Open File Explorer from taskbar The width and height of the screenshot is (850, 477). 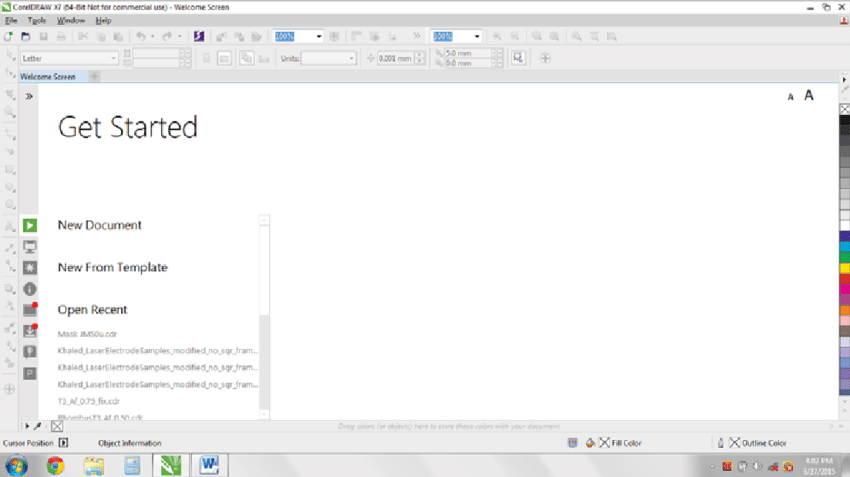click(x=94, y=465)
